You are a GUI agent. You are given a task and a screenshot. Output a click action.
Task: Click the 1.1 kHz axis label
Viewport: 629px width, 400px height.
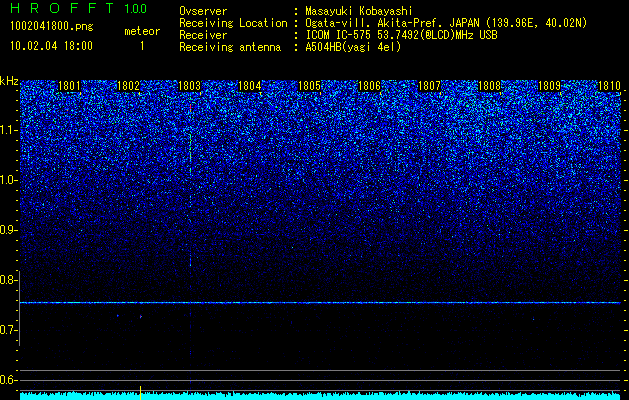point(9,130)
